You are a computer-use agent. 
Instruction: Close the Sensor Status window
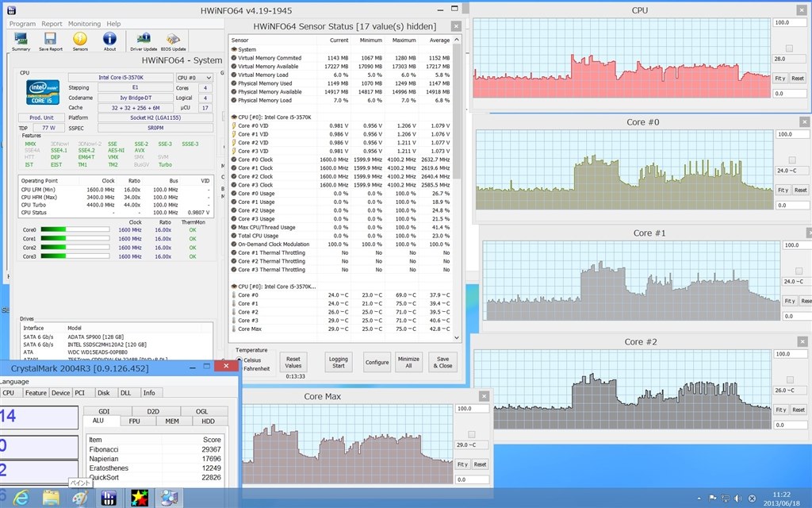pos(456,26)
